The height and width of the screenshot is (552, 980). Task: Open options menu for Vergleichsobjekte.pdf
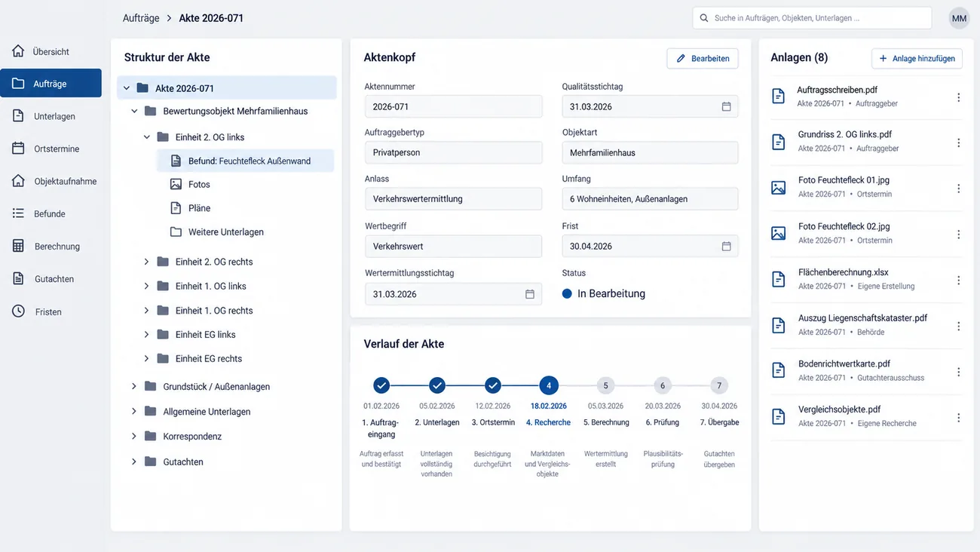[x=958, y=417]
